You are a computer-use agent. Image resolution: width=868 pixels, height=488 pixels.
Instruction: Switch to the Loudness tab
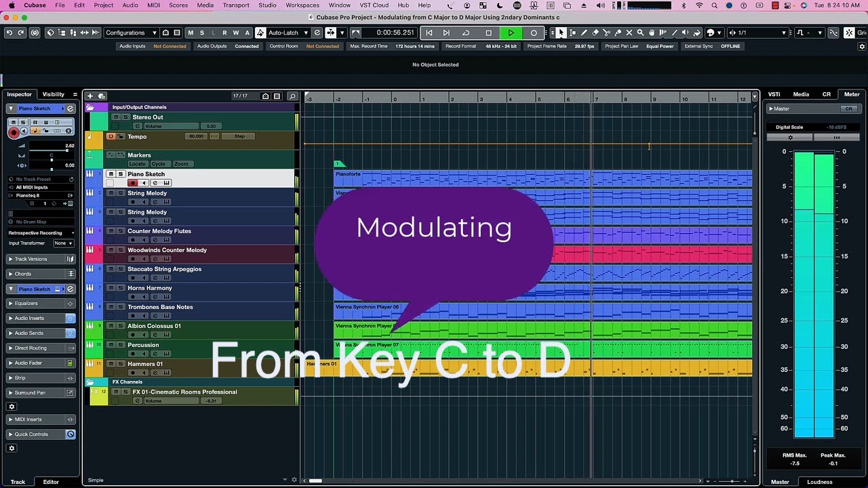point(819,482)
